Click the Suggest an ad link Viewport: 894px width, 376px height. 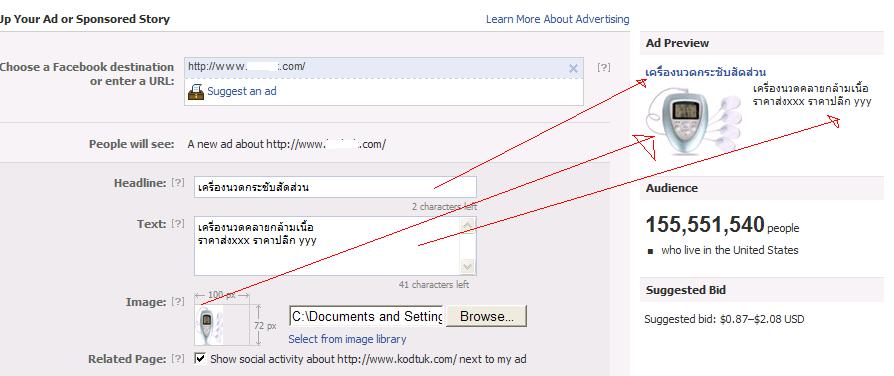pyautogui.click(x=242, y=91)
